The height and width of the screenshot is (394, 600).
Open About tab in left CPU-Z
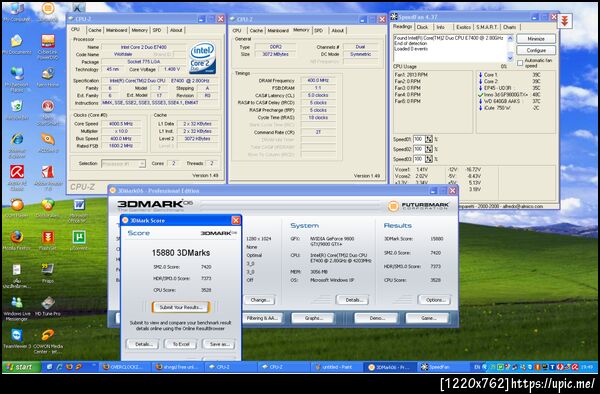(176, 30)
